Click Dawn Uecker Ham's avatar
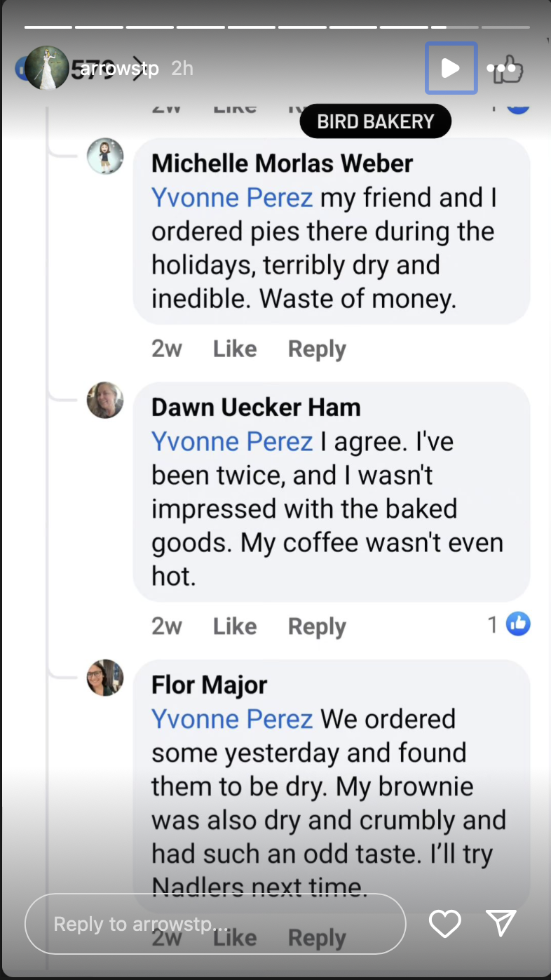Screen dimensions: 551x980 105,400
